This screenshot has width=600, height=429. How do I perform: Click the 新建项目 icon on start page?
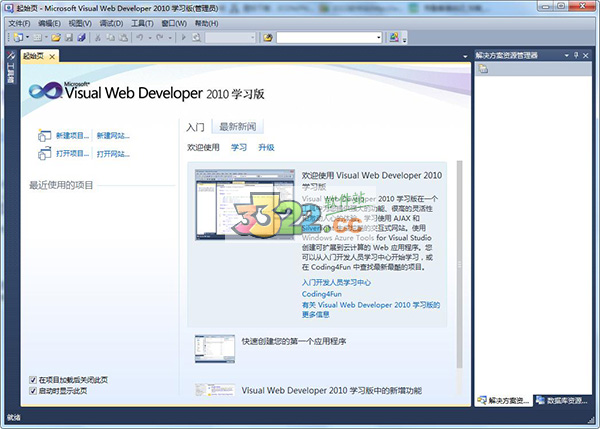(44, 135)
